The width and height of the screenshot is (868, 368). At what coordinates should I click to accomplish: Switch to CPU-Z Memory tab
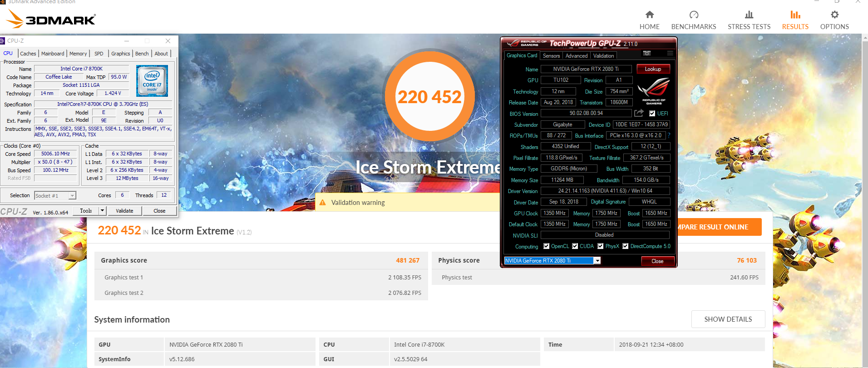click(x=78, y=54)
